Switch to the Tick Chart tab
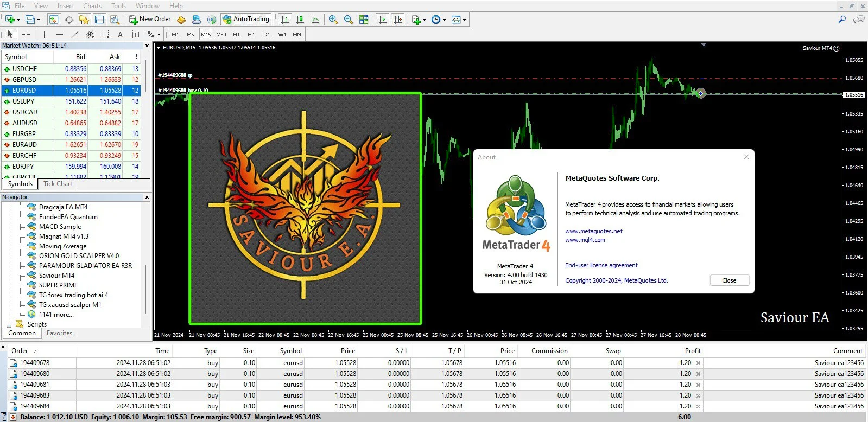The image size is (868, 422). (58, 184)
